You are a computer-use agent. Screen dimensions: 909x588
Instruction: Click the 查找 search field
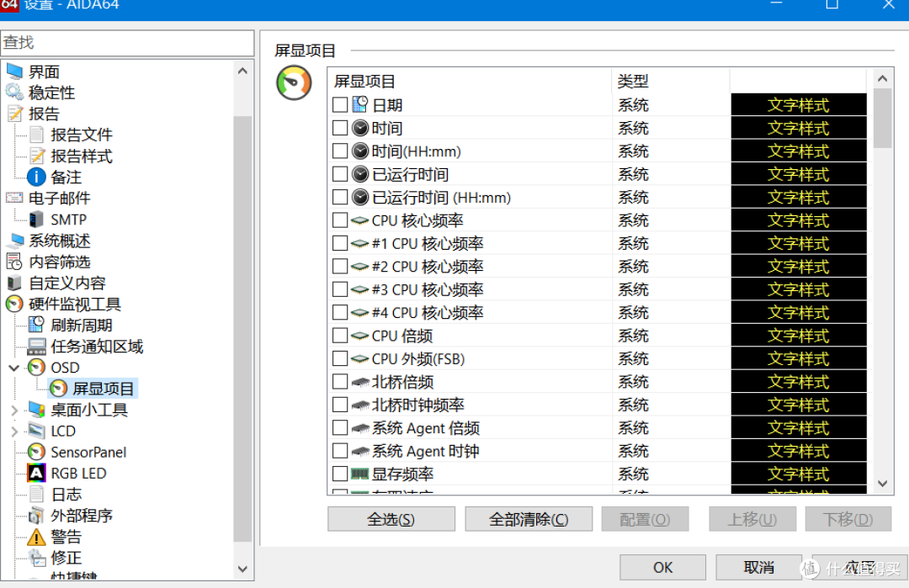127,43
